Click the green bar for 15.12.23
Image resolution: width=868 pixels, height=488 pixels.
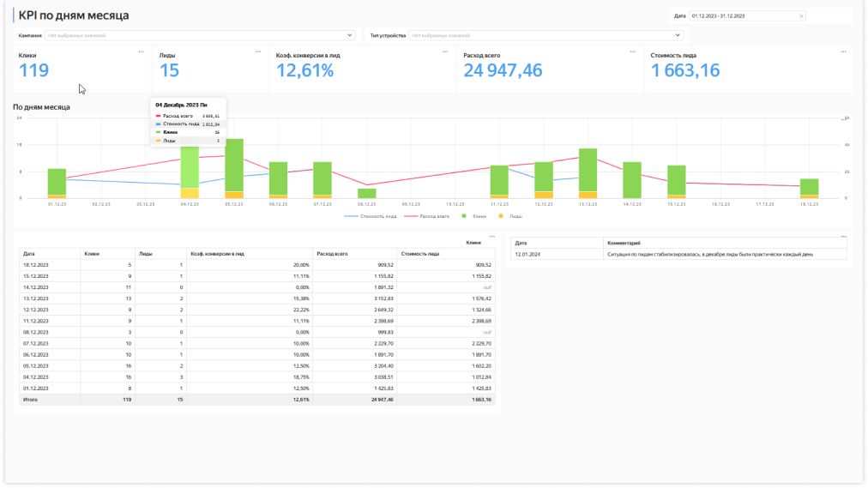pos(677,180)
